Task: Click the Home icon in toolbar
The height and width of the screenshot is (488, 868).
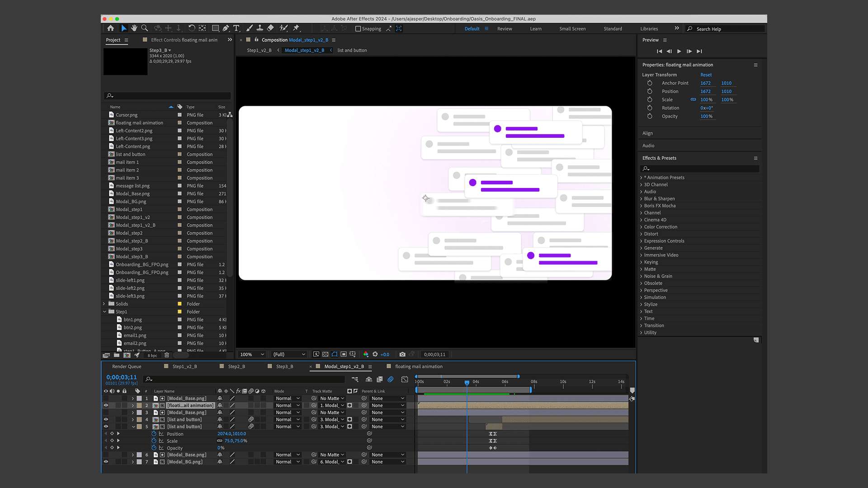Action: (x=111, y=28)
